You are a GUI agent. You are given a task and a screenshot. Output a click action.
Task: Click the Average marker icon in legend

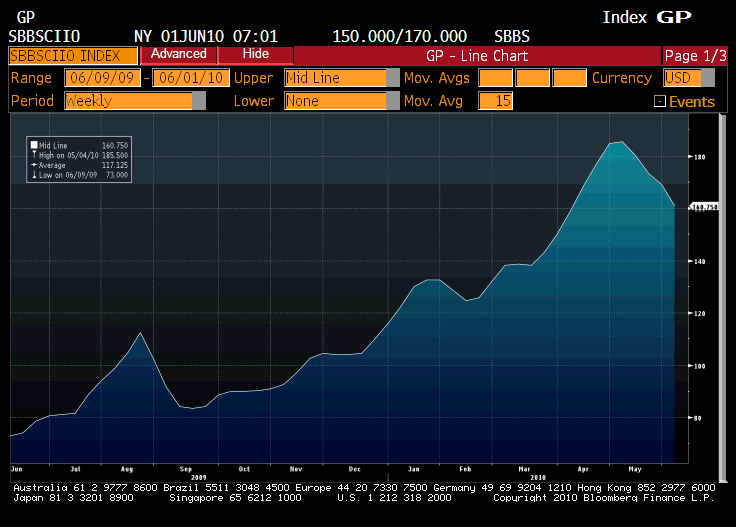coord(34,165)
